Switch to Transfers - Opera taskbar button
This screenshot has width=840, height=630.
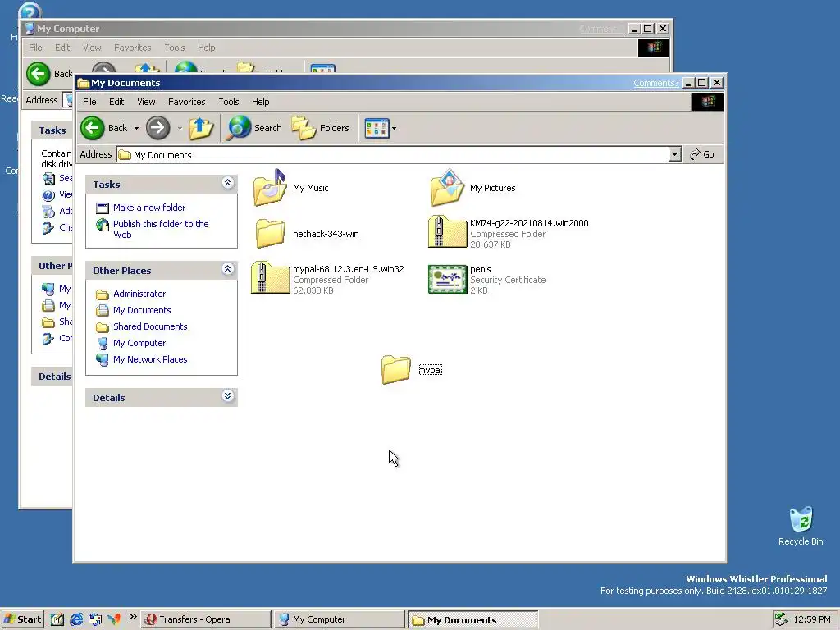click(206, 619)
